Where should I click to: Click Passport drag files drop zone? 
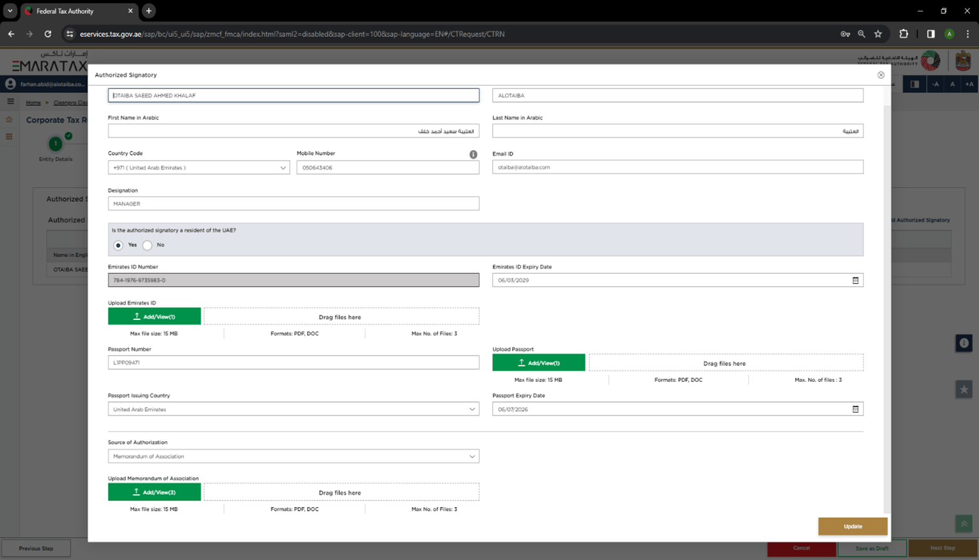click(726, 363)
